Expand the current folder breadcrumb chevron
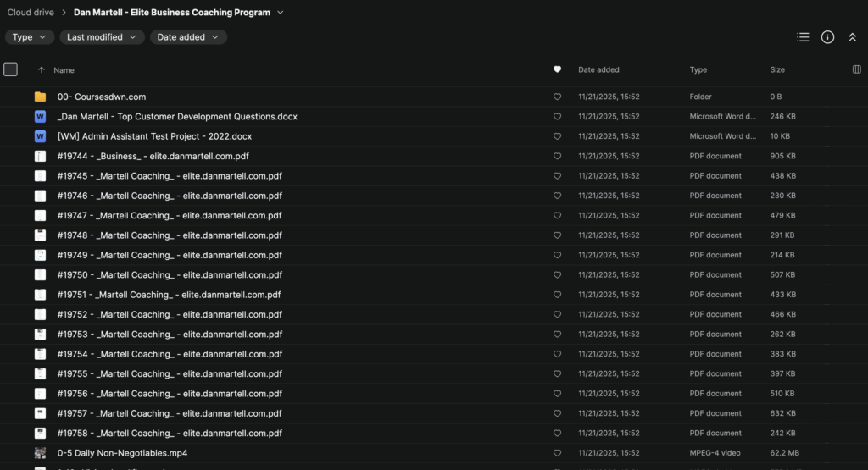 pos(281,13)
